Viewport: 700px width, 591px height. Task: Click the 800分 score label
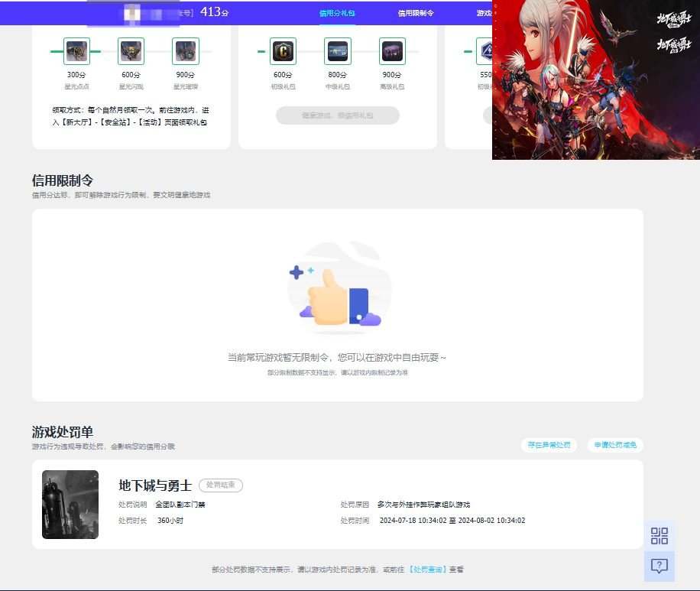(338, 75)
